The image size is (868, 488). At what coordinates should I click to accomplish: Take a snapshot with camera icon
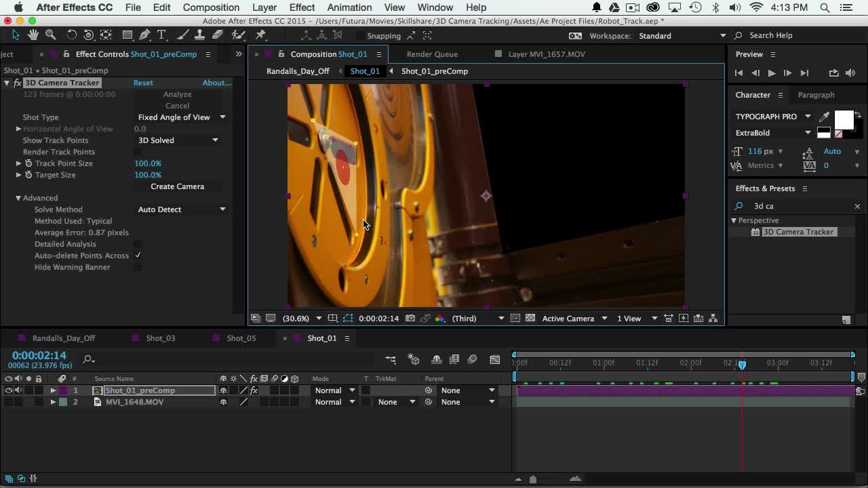410,319
